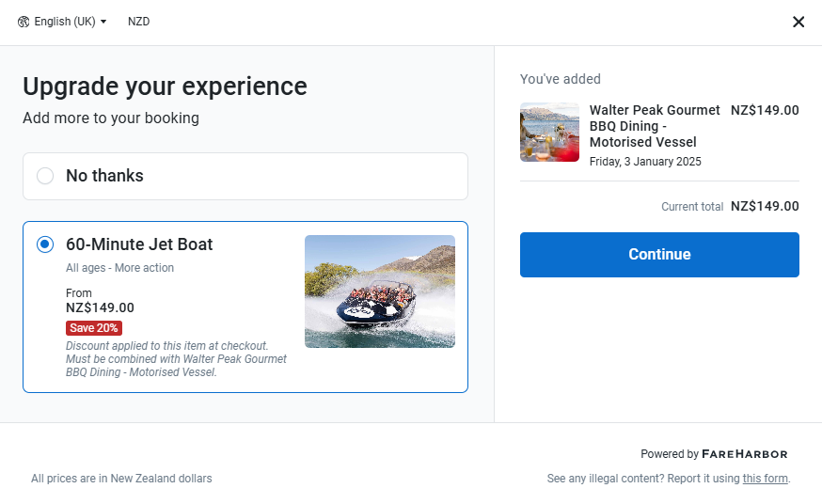Click the jet boat NZ$149.00 From price

tap(100, 307)
